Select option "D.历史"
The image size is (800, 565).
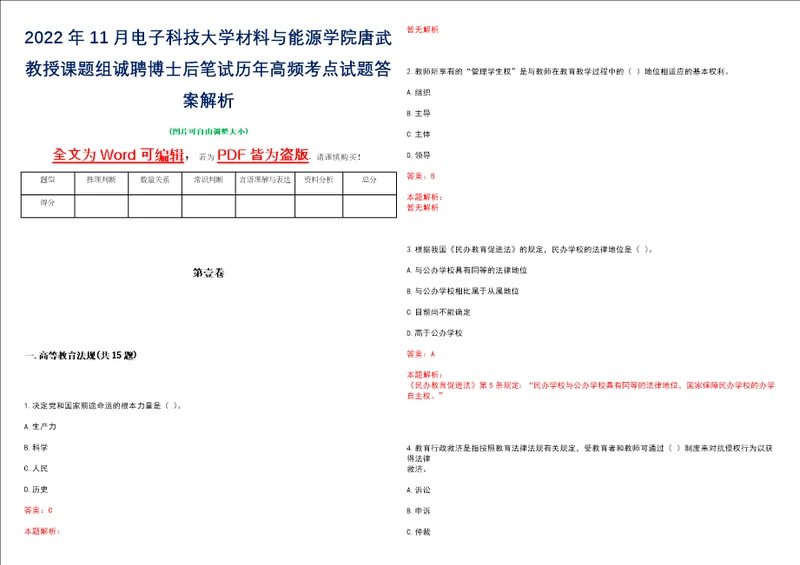click(35, 489)
